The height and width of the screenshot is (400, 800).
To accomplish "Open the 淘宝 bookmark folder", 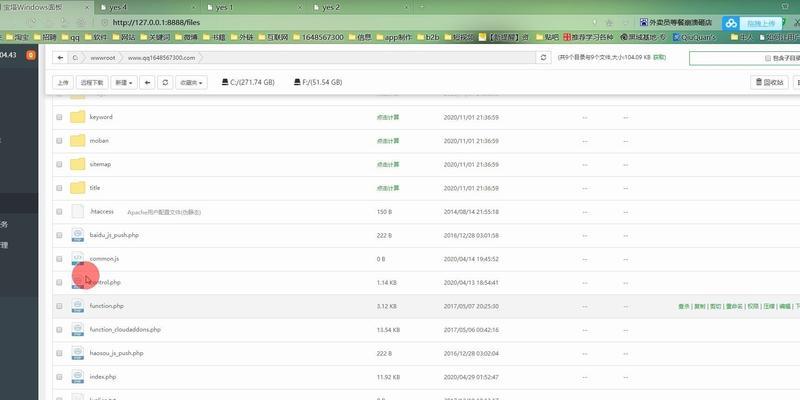I will point(17,37).
